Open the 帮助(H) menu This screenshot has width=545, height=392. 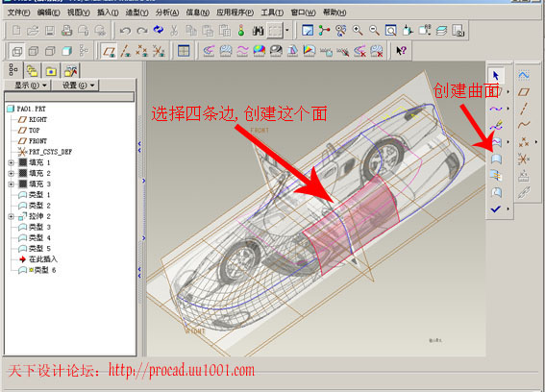tap(334, 12)
